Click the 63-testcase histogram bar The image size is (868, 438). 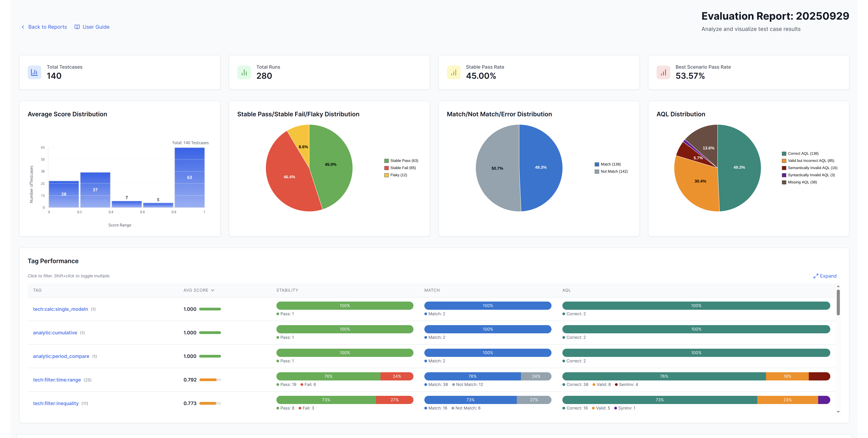189,178
